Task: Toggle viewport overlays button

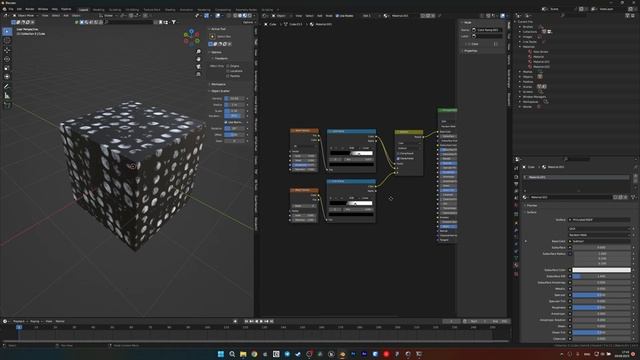Action: [218, 16]
